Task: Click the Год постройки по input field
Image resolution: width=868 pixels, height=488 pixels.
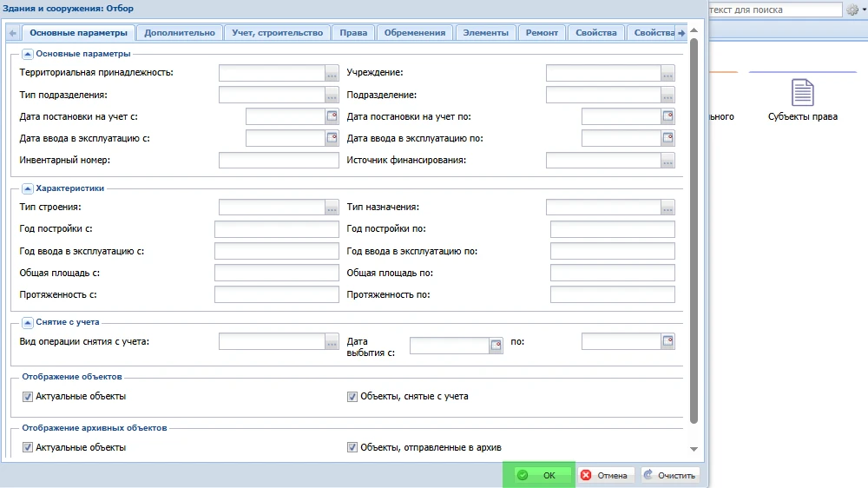Action: [612, 228]
